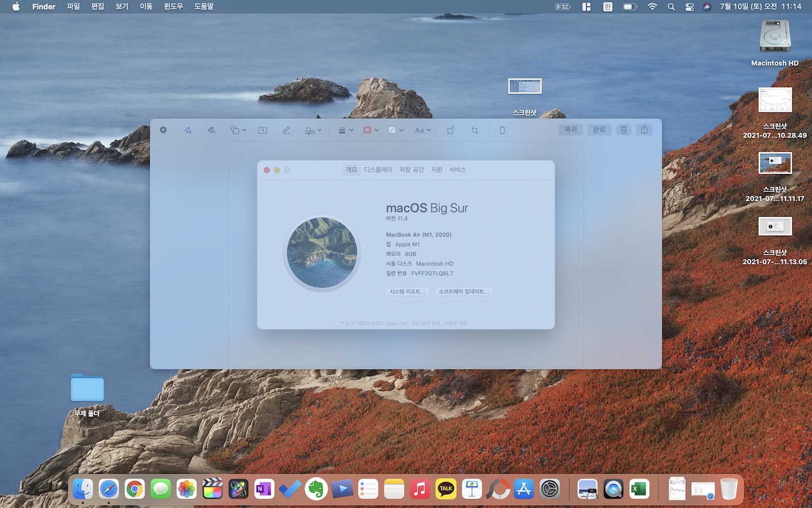Open the Finder menu in the menu bar
The width and height of the screenshot is (812, 508).
point(44,6)
